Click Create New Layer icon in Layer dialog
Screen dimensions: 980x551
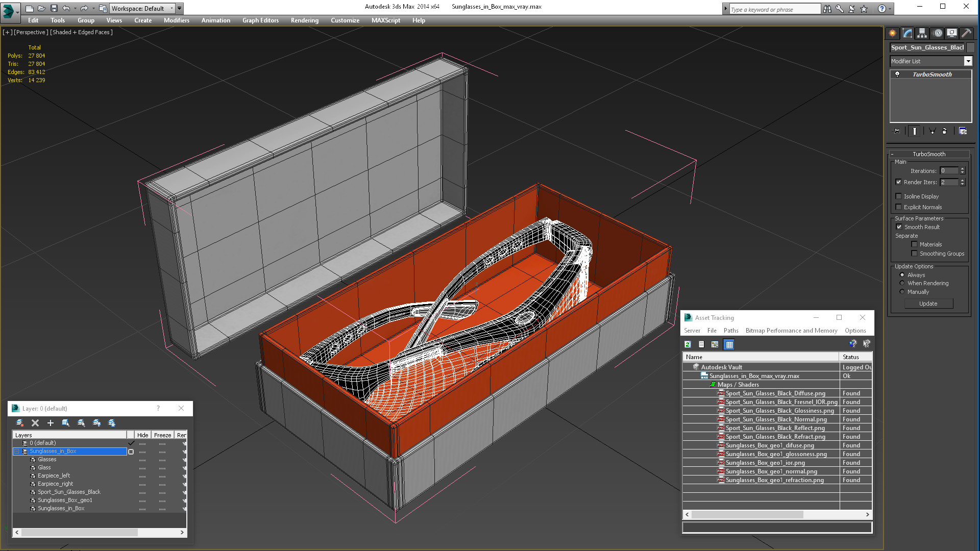[x=20, y=423]
